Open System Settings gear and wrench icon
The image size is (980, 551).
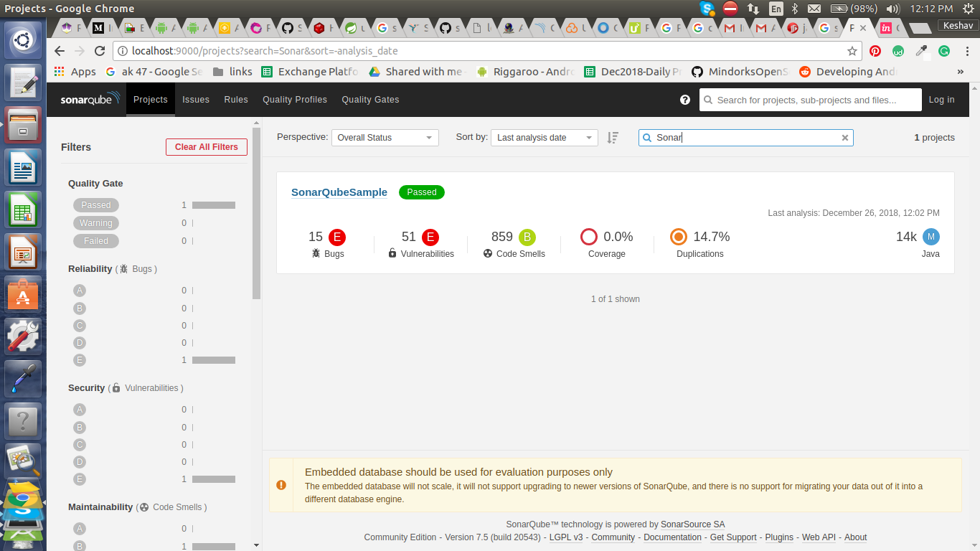[23, 336]
